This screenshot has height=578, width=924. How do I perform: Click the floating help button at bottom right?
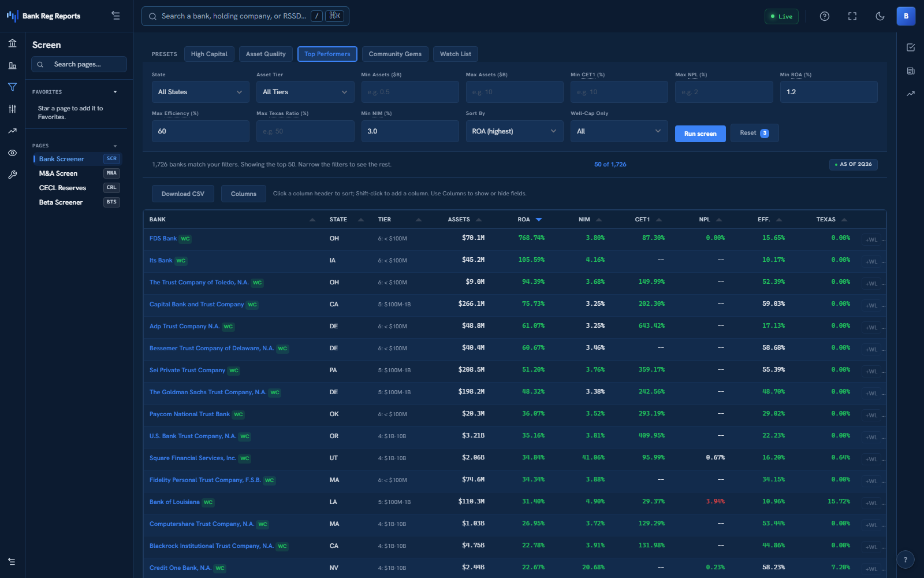906,560
